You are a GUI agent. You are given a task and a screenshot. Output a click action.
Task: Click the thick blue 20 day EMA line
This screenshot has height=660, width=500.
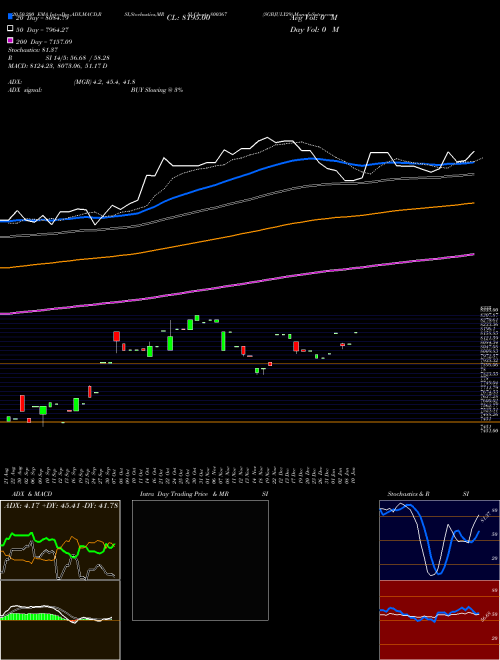[236, 178]
